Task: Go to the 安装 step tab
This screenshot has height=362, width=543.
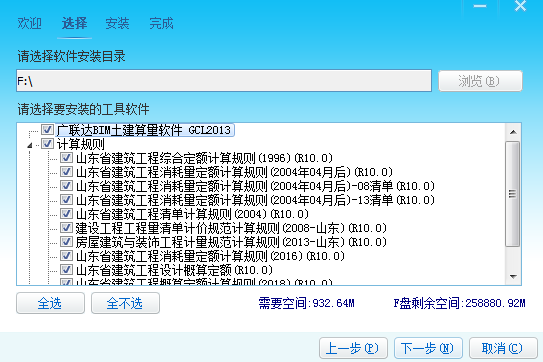Action: (x=117, y=24)
